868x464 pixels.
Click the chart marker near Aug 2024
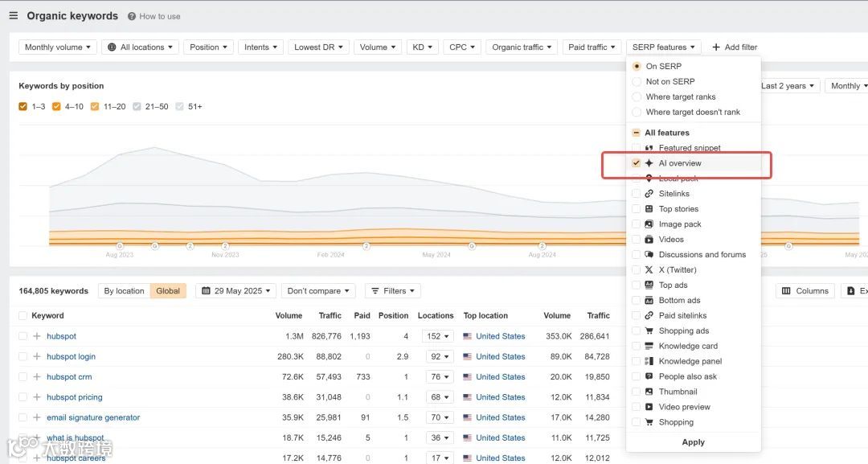(x=542, y=246)
